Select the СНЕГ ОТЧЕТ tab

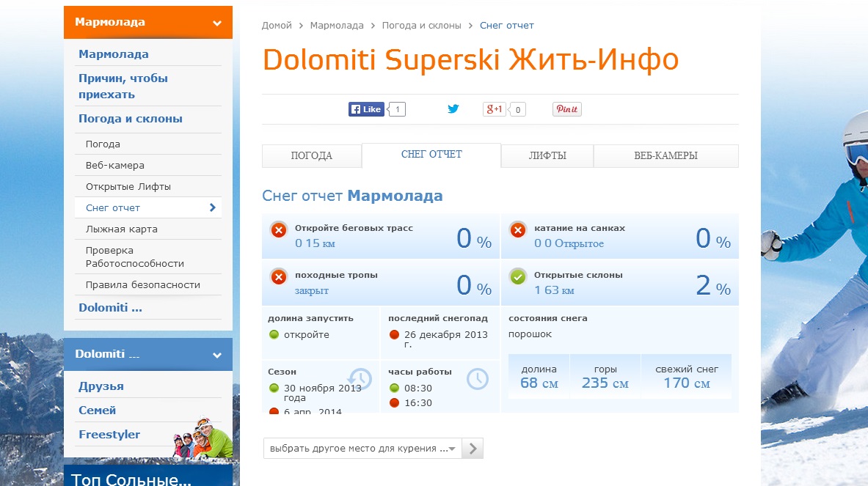(431, 155)
